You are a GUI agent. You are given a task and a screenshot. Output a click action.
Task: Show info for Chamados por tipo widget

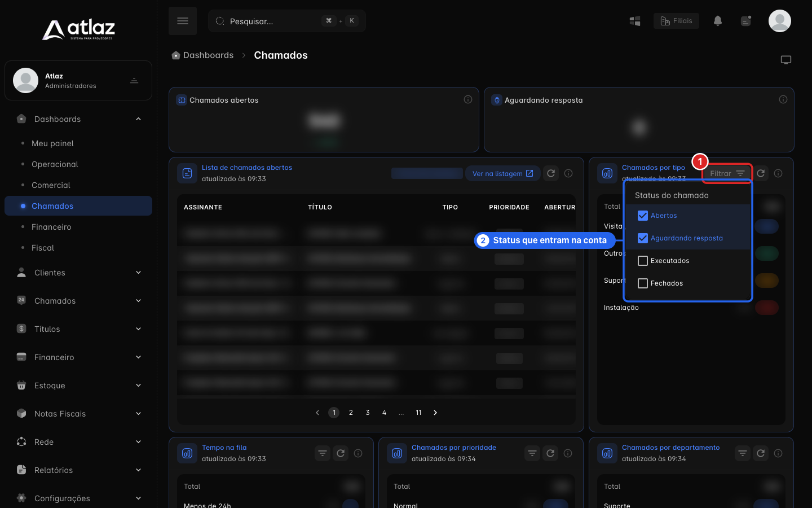coord(778,173)
